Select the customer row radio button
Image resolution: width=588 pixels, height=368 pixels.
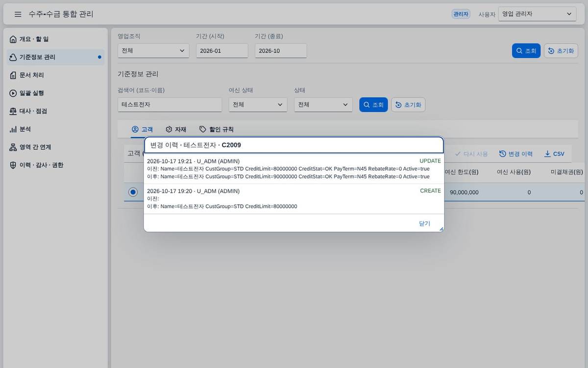[133, 192]
